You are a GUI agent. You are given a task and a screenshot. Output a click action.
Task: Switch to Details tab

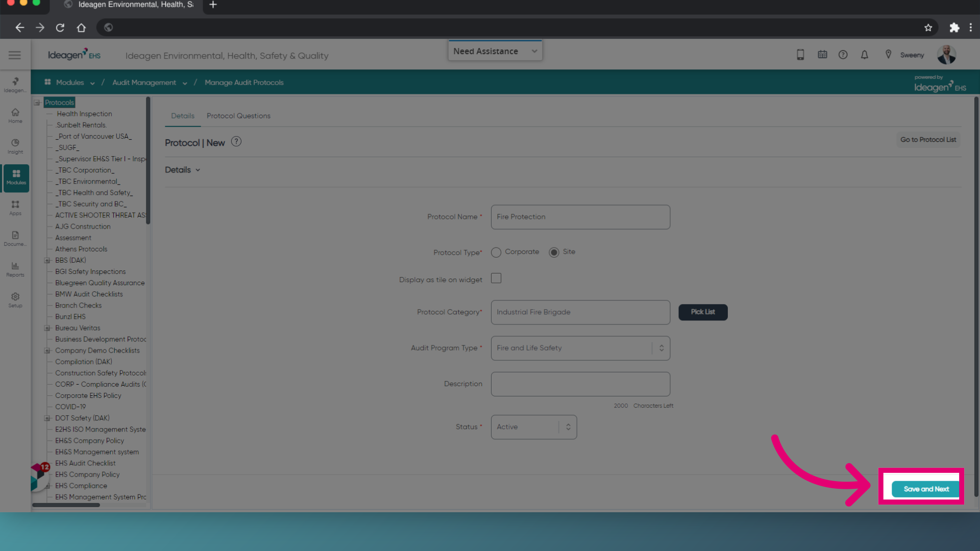coord(183,116)
